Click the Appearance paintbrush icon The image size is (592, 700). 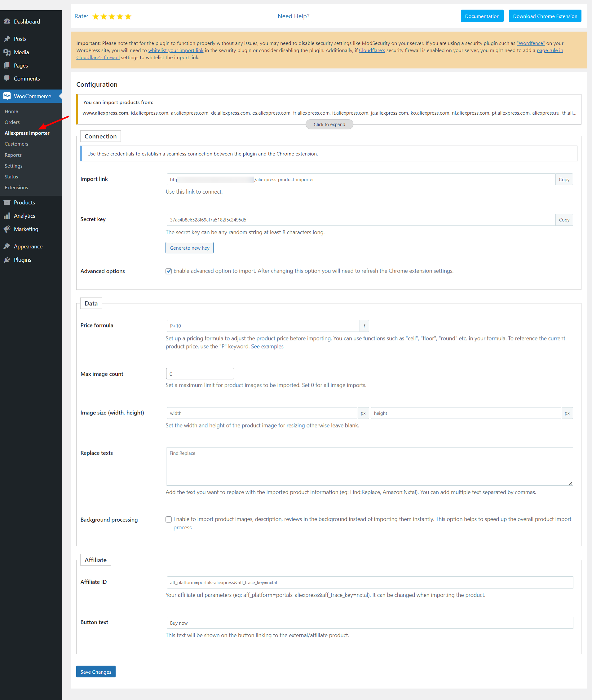pos(7,247)
